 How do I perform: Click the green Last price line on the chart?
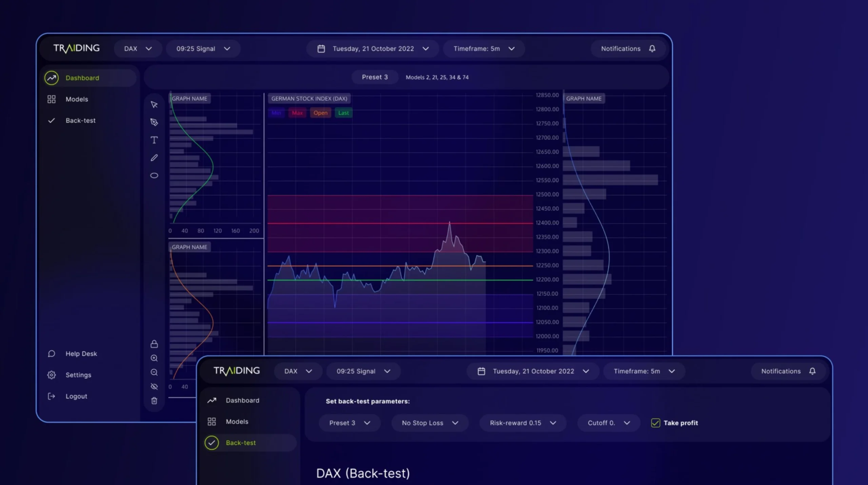coord(400,280)
